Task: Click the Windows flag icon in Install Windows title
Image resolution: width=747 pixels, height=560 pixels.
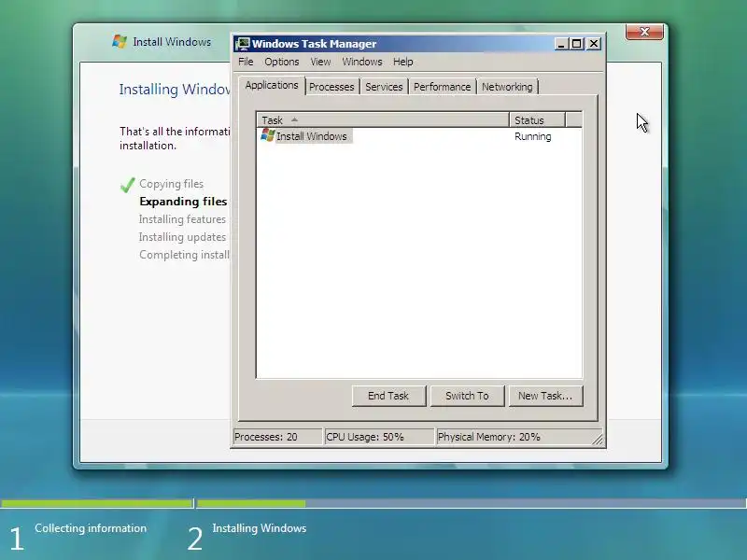Action: tap(120, 41)
